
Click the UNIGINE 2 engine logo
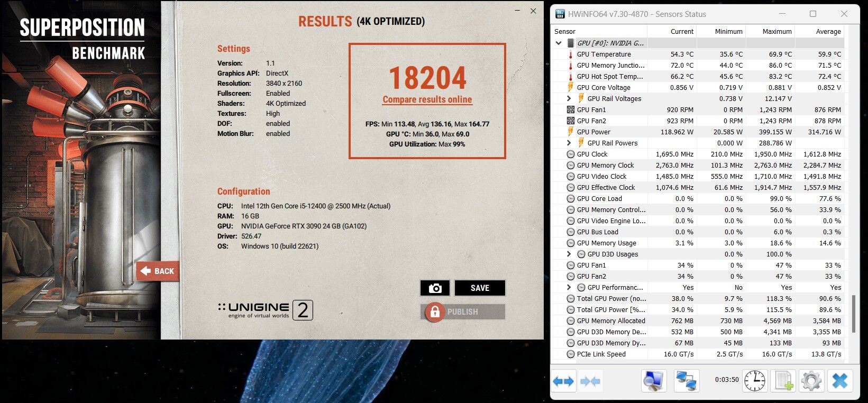tap(265, 310)
